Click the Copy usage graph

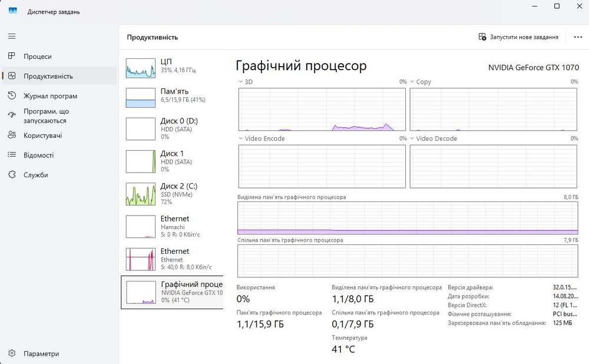[x=493, y=110]
